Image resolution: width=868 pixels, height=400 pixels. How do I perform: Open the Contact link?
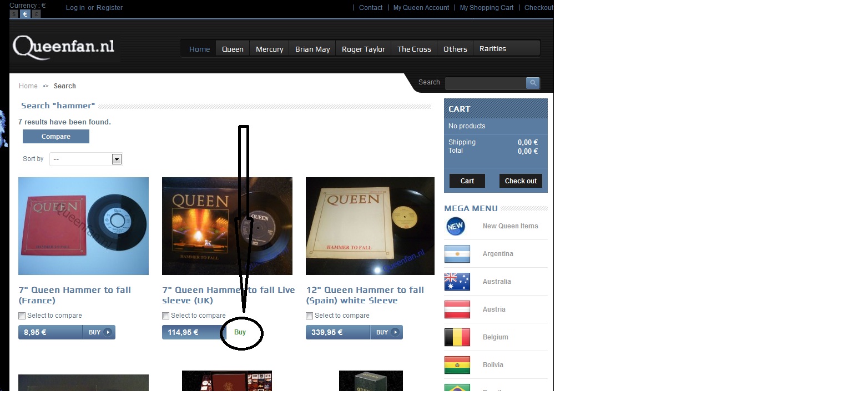click(371, 8)
